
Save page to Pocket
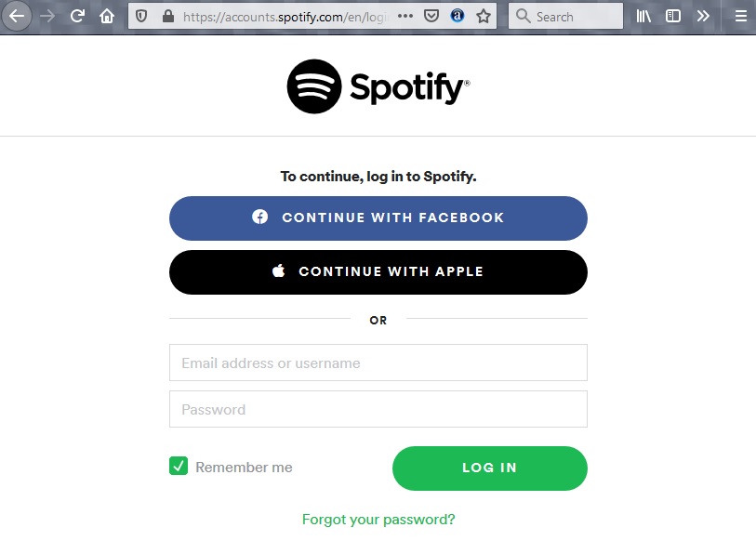(431, 16)
